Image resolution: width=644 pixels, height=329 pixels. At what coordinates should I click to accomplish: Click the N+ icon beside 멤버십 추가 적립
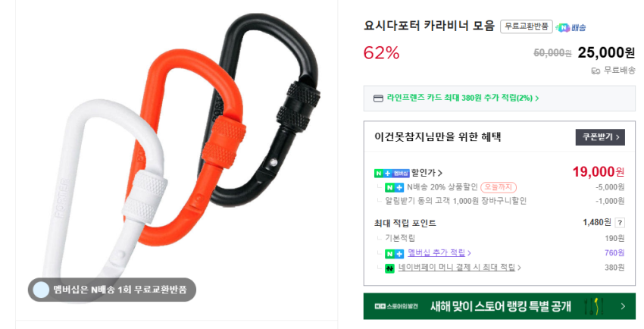click(394, 253)
